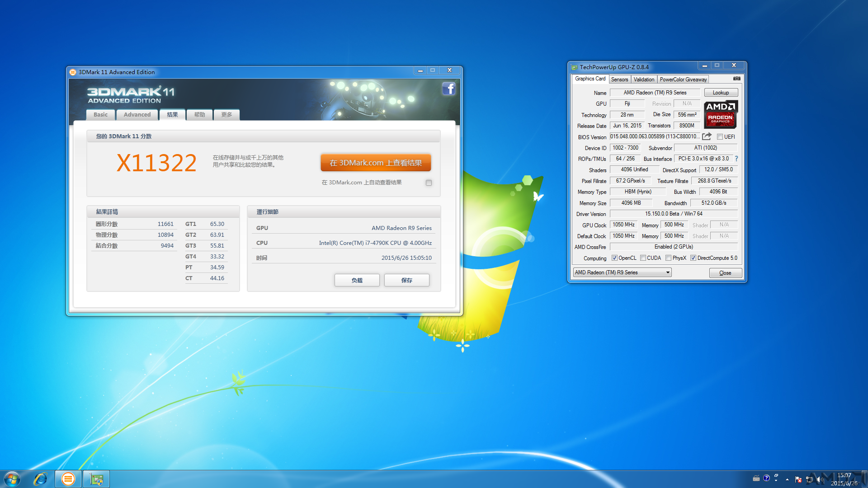Click the Die Size 596 mm² value
This screenshot has width=868, height=488.
coord(687,115)
